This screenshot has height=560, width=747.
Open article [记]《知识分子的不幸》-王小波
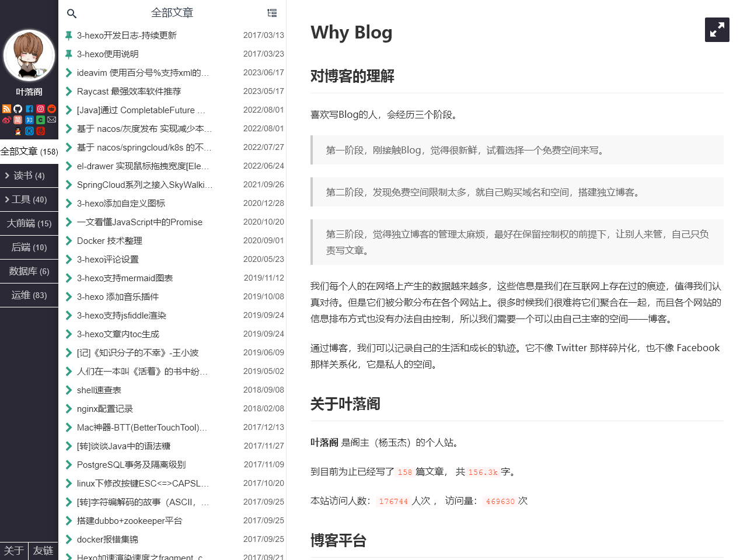[138, 353]
